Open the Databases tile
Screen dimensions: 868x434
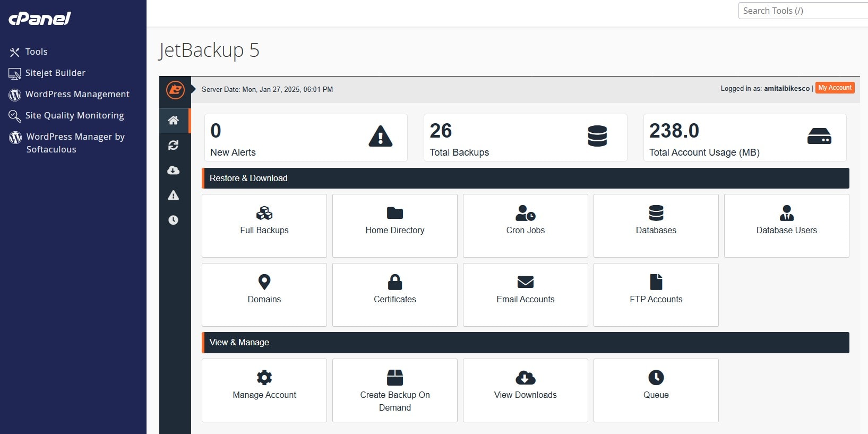(x=656, y=226)
